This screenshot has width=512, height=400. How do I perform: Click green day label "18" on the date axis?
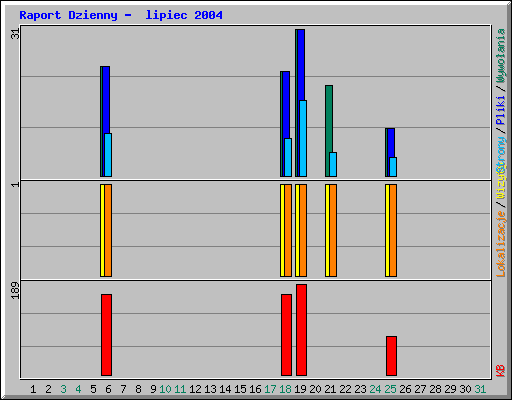pyautogui.click(x=285, y=389)
